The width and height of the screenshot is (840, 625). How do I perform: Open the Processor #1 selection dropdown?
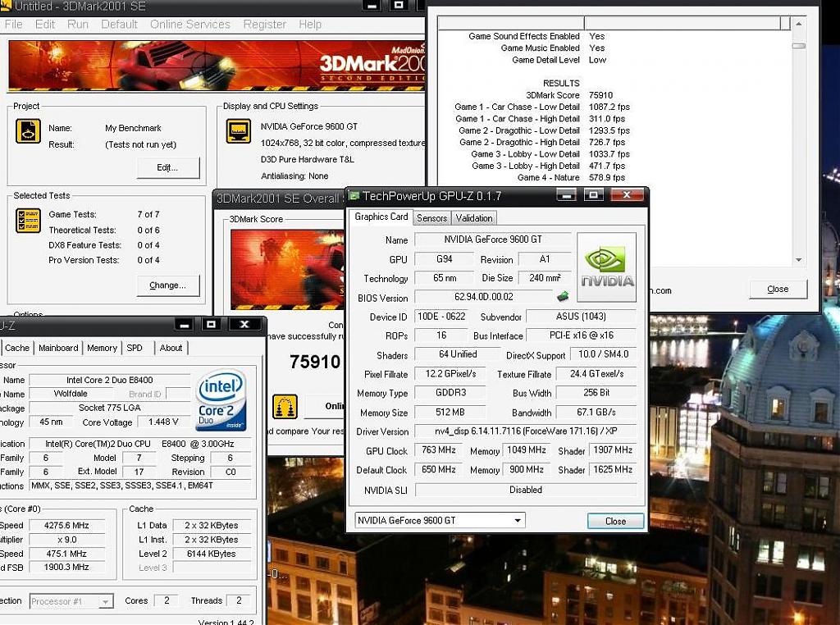[106, 601]
